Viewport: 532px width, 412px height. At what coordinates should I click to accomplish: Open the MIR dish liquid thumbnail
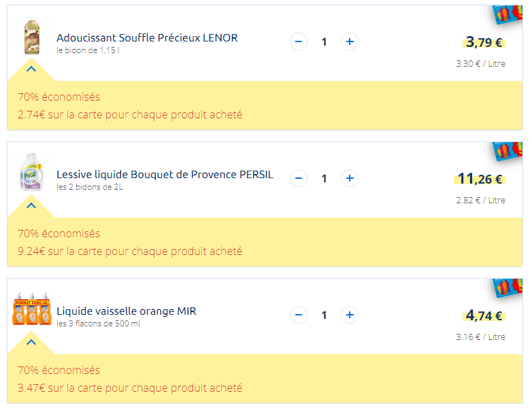point(32,309)
